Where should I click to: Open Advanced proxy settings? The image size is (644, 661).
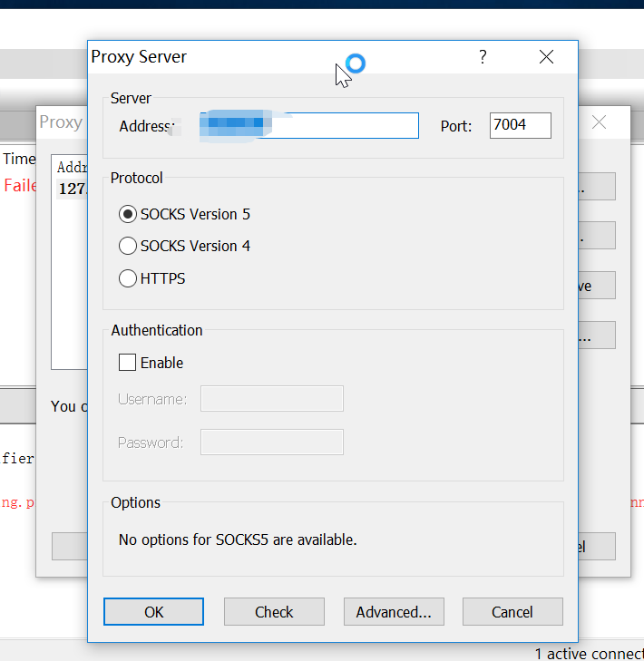394,611
